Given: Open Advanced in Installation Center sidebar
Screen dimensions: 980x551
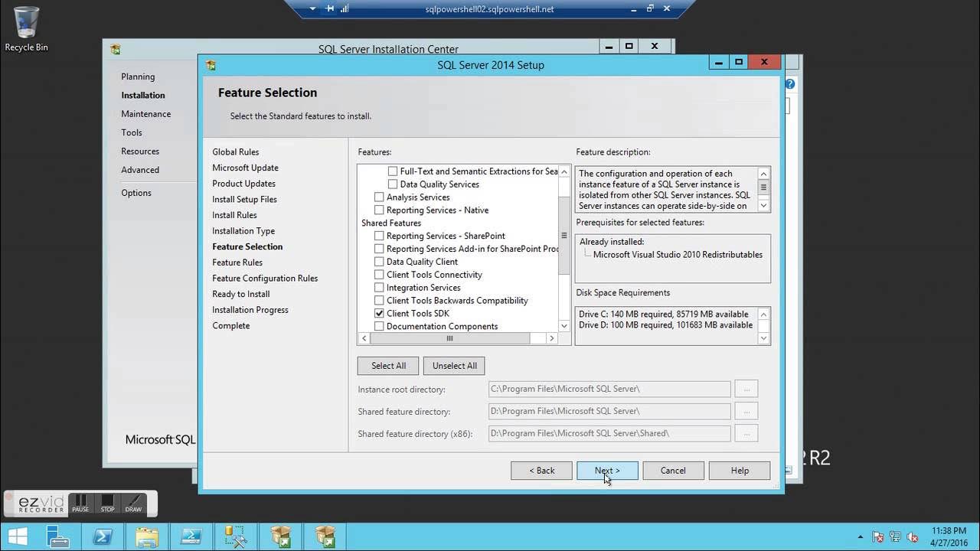Looking at the screenshot, I should click(x=140, y=170).
